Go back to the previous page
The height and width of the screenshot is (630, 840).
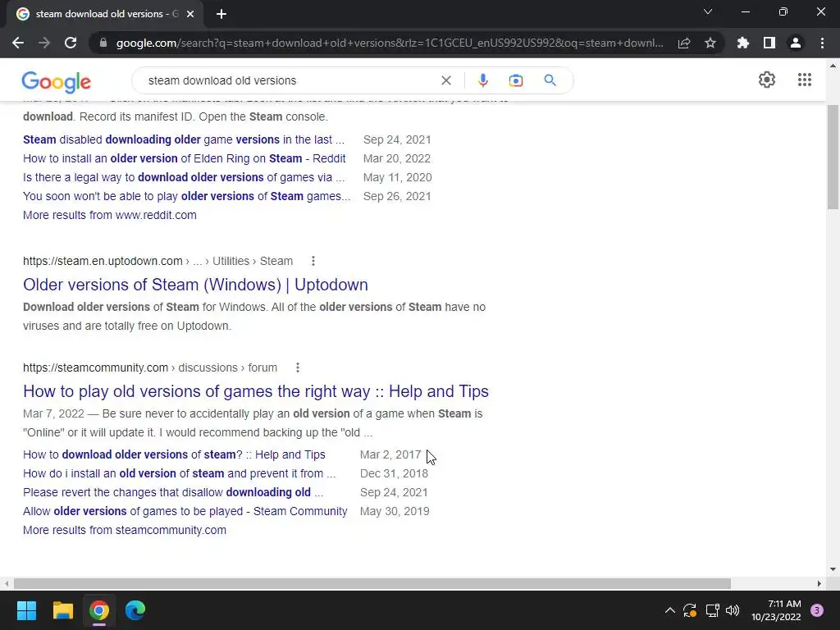click(18, 43)
